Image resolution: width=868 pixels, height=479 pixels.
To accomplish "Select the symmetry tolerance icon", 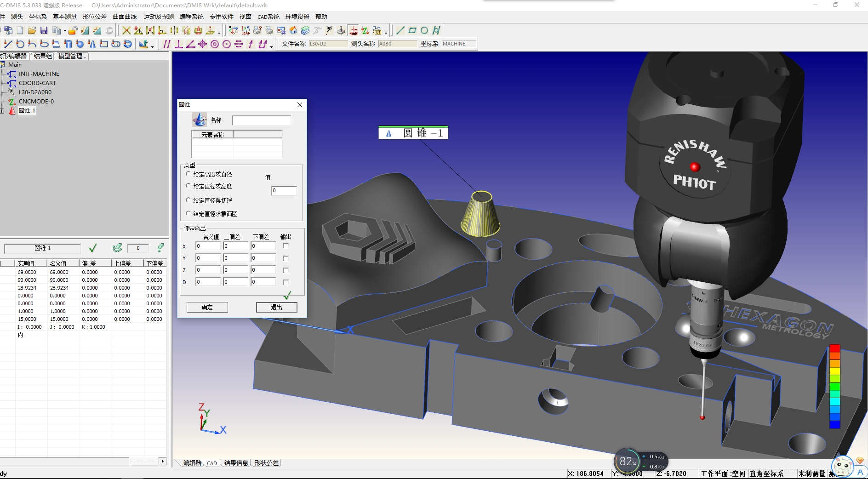I will pyautogui.click(x=239, y=44).
